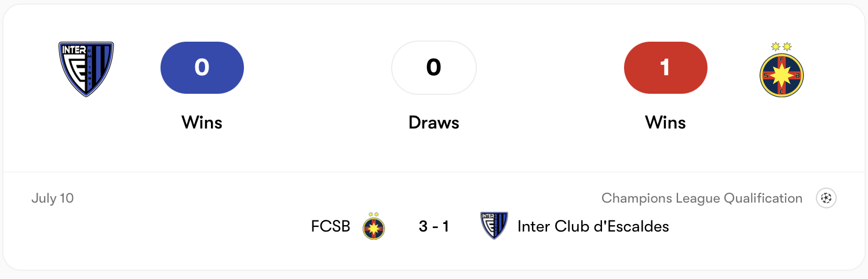Click the July 10 match date
This screenshot has height=279, width=868.
pos(53,199)
